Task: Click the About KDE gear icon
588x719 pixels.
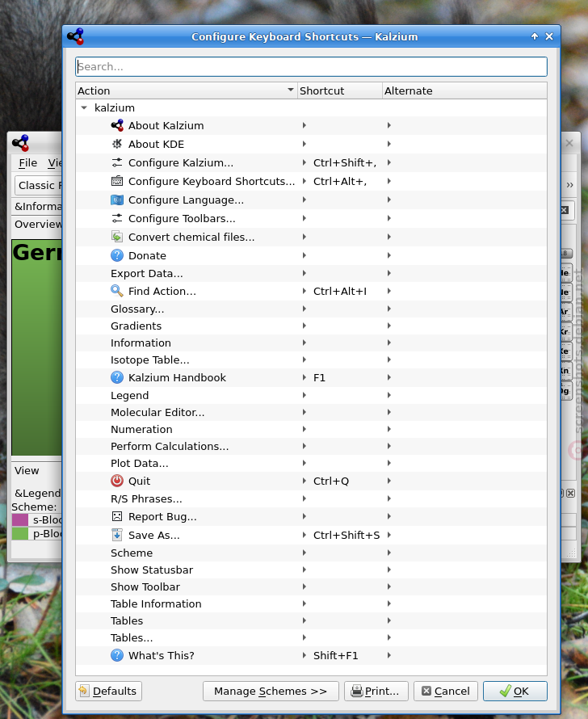Action: (x=117, y=144)
